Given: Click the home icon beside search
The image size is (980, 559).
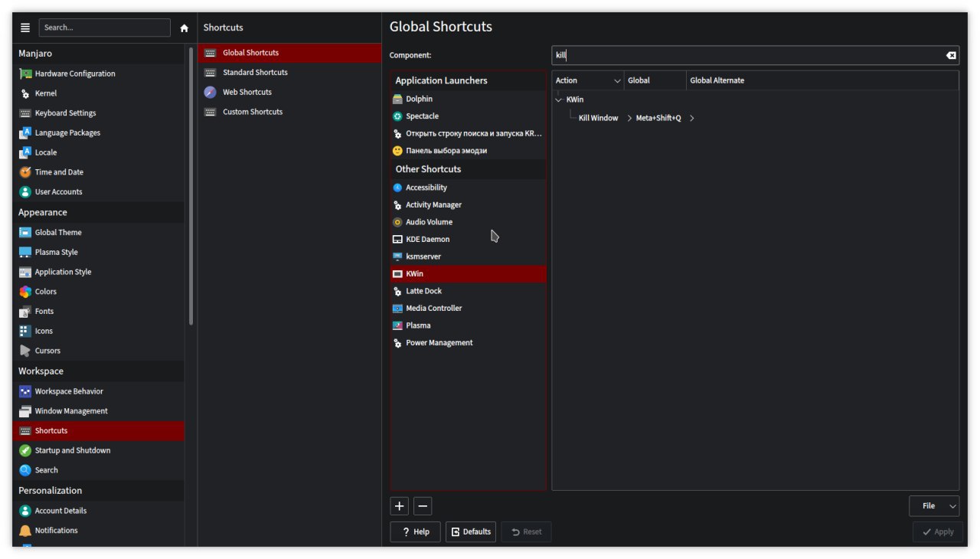Looking at the screenshot, I should [184, 28].
